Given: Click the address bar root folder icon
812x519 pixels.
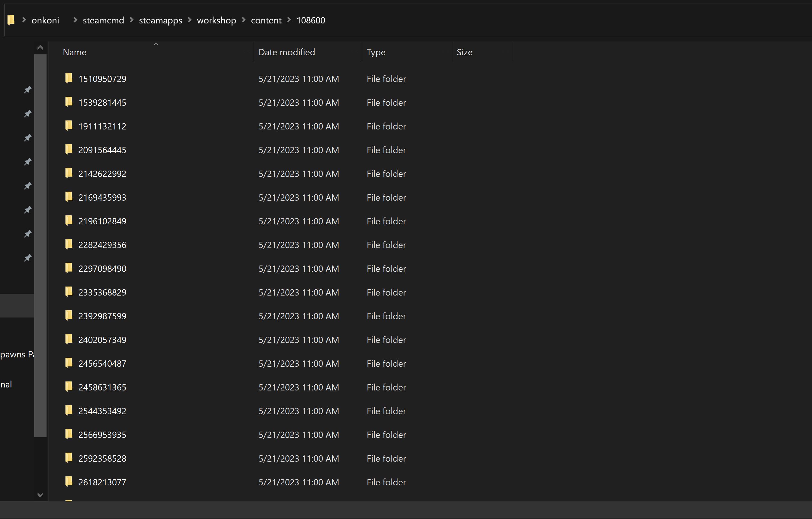Looking at the screenshot, I should click(x=11, y=20).
